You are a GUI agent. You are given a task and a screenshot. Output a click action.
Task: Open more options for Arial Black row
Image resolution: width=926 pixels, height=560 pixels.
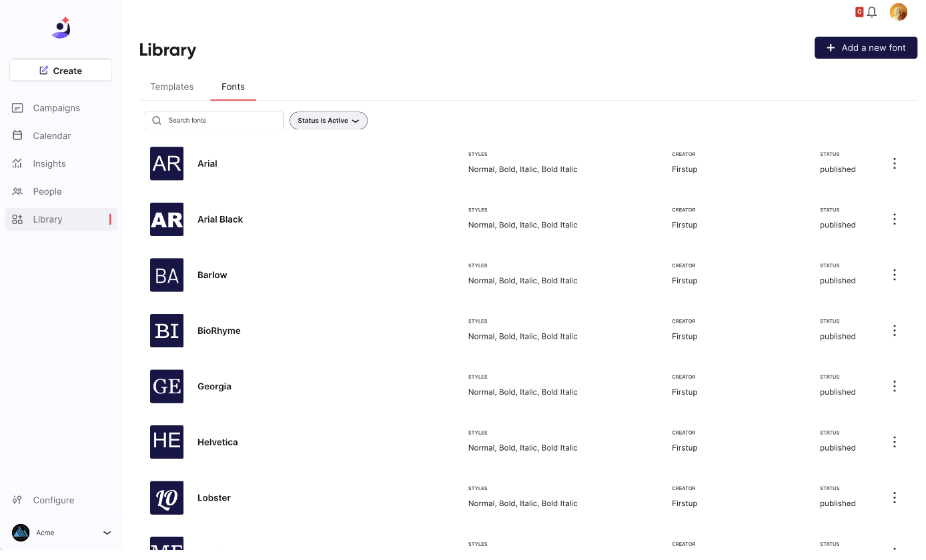[895, 219]
